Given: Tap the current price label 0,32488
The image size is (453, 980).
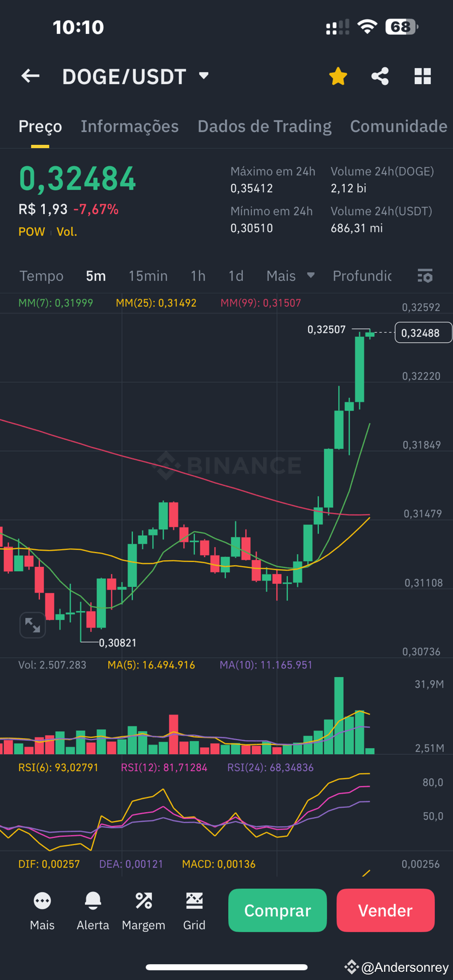Looking at the screenshot, I should pos(423,333).
